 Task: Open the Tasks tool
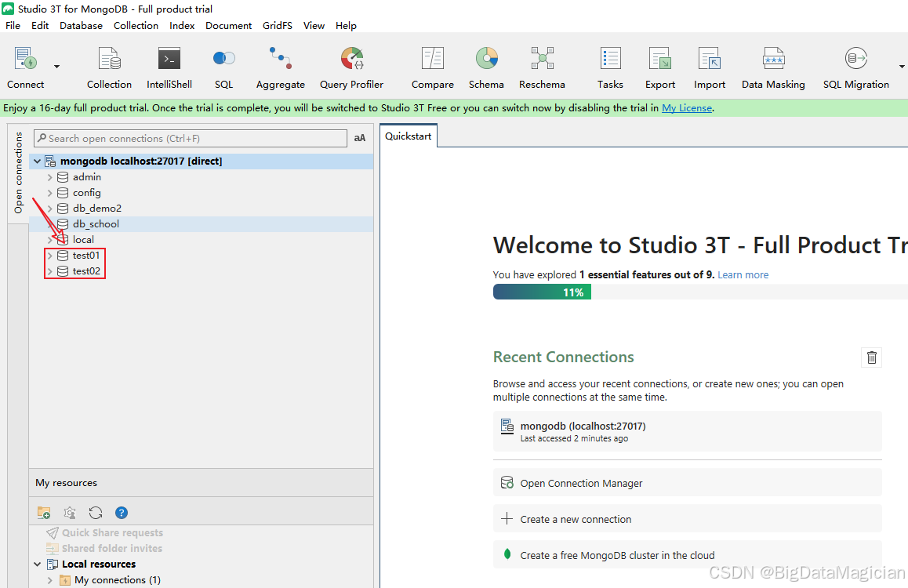[610, 67]
